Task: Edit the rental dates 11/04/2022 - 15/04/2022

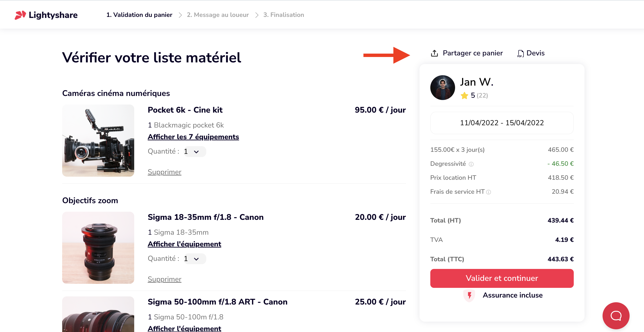Action: click(x=502, y=123)
